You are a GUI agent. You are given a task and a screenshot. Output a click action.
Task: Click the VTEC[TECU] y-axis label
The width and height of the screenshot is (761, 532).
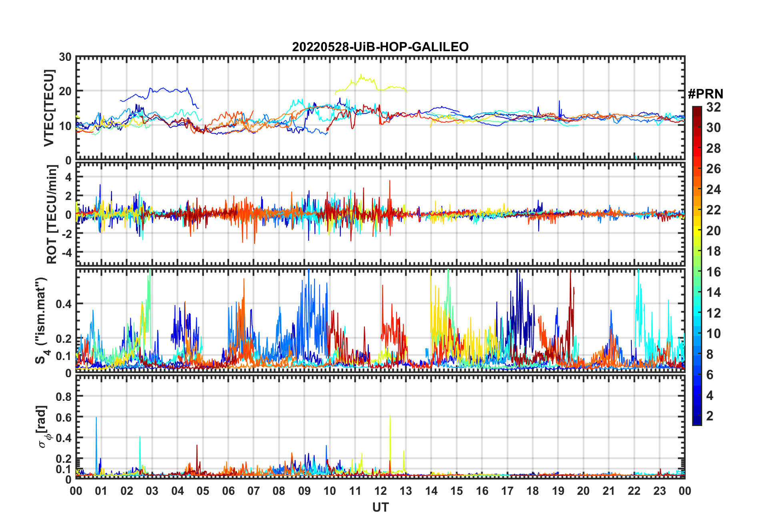[49, 108]
